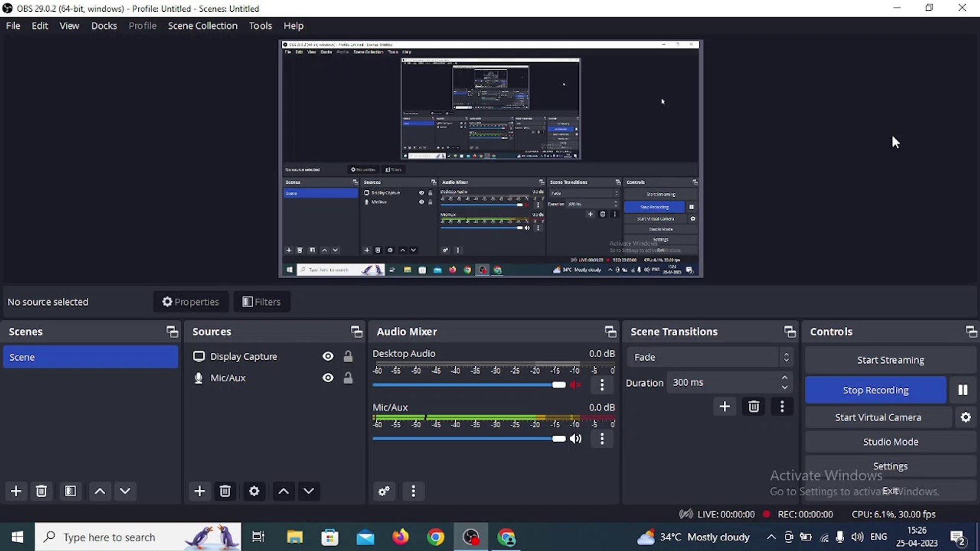Screen dimensions: 980x551
Task: Add a new scene transition
Action: click(x=724, y=407)
